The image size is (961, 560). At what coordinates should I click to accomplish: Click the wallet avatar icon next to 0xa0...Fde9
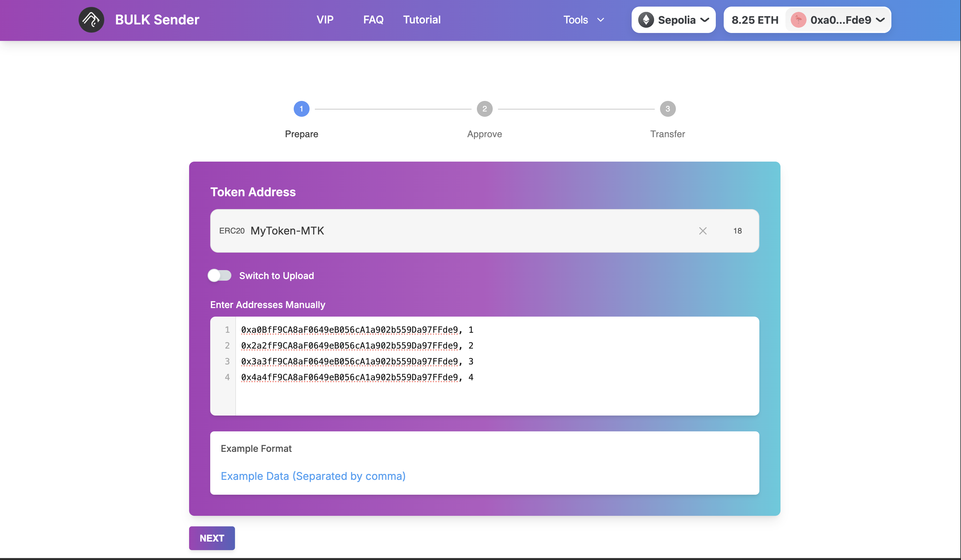(x=798, y=19)
